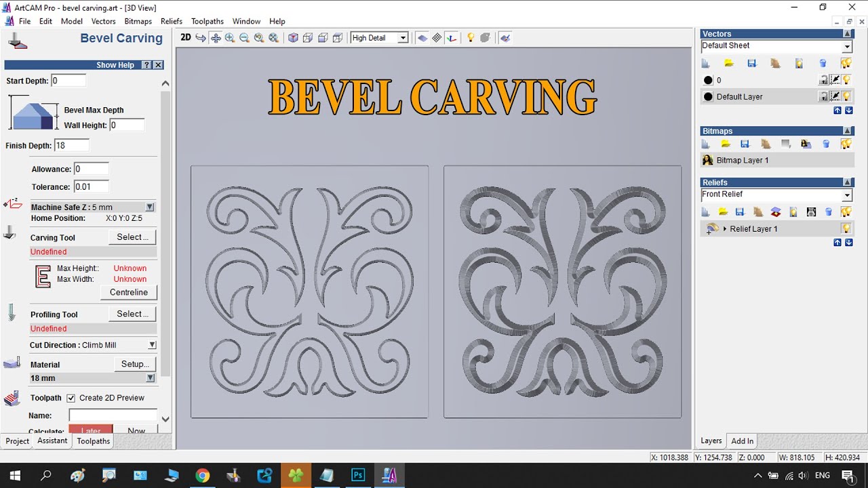Click Select for Profiling Tool

point(132,314)
